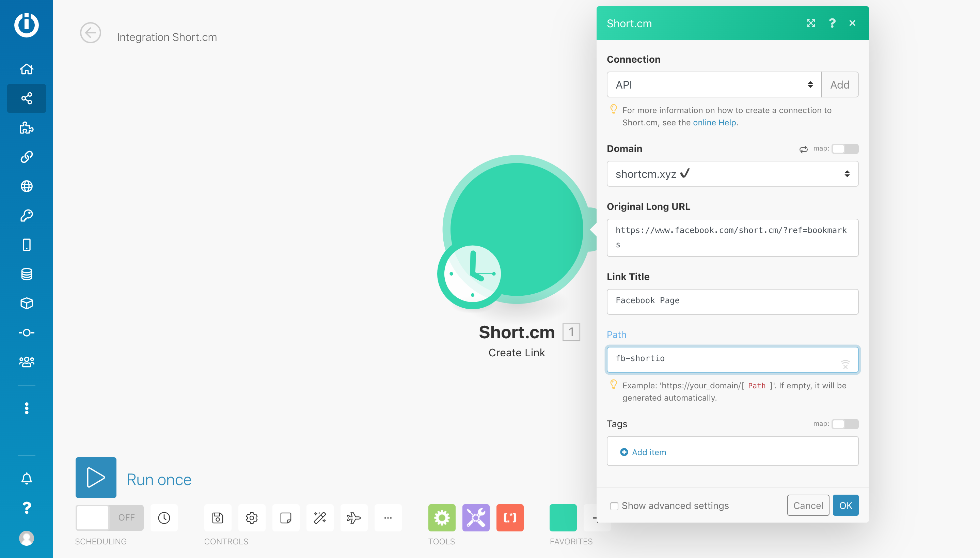This screenshot has height=558, width=980.
Task: Open Data stores database icon
Action: (x=27, y=274)
